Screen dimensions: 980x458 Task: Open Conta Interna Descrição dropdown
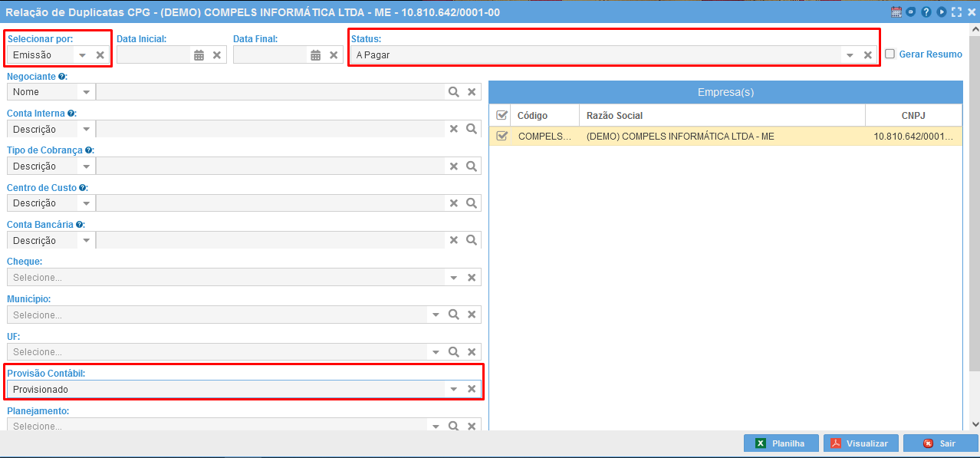point(87,128)
